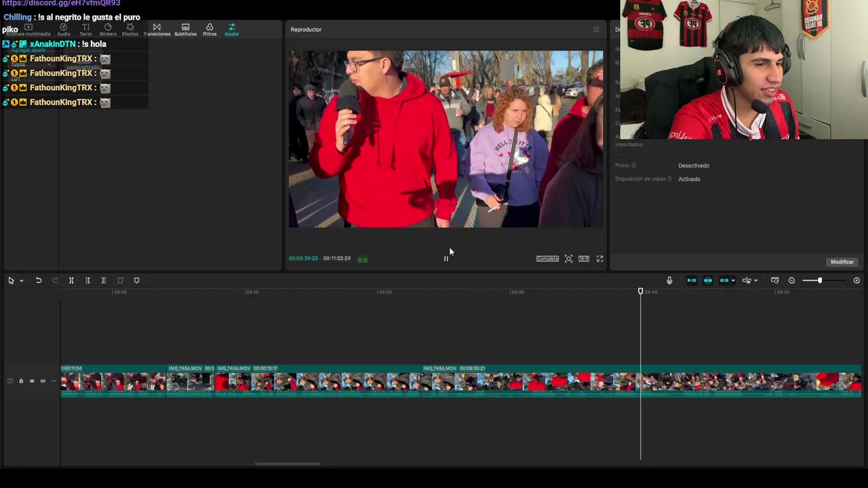Toggle auto snapping on the timeline
The height and width of the screenshot is (488, 868).
click(708, 281)
